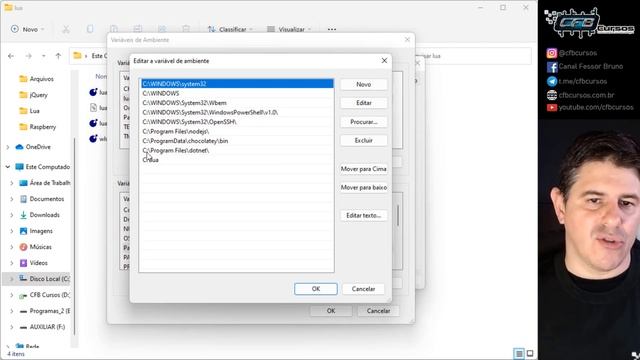Click the Excluir button
This screenshot has height=360, width=640.
click(363, 140)
